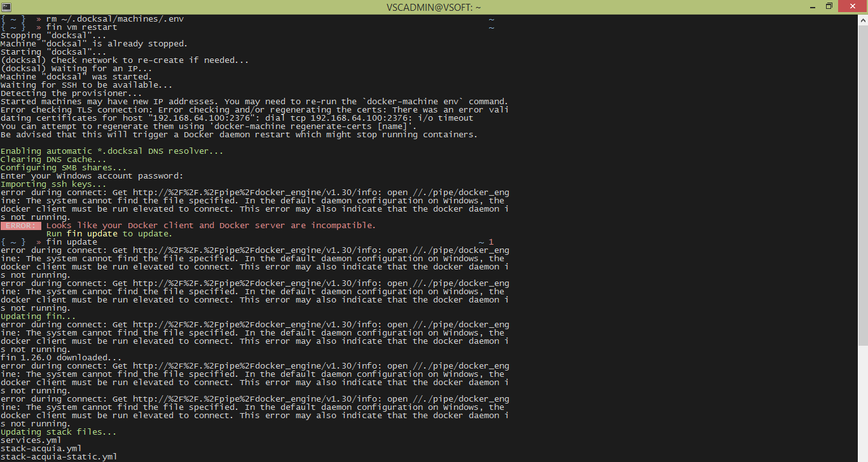The height and width of the screenshot is (462, 868).
Task: Select the services.yml file name
Action: 31,440
